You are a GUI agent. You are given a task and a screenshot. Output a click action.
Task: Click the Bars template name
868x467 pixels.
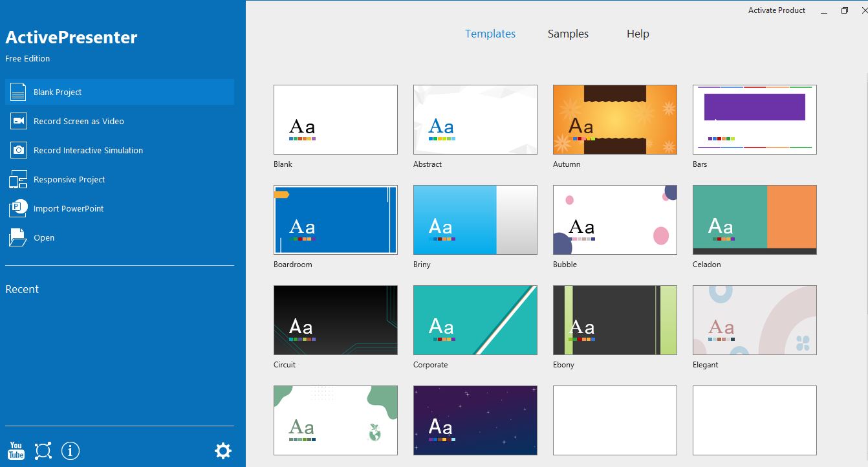pyautogui.click(x=700, y=164)
